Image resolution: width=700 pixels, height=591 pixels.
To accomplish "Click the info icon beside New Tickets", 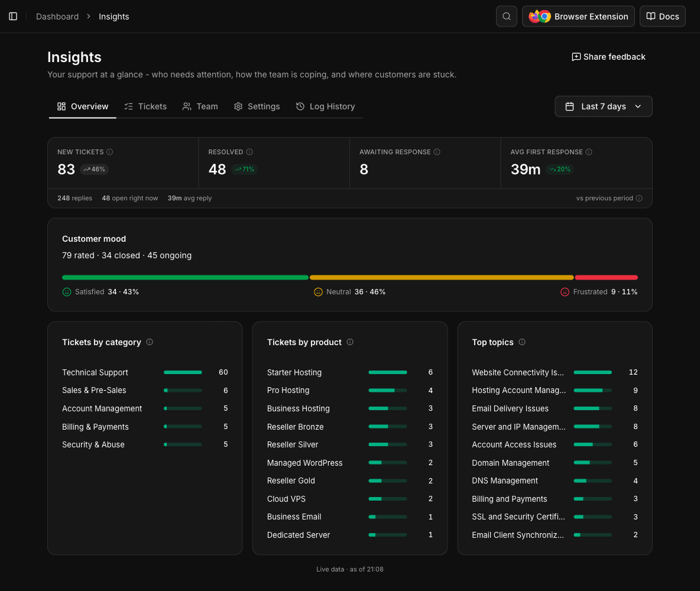I will [x=110, y=152].
